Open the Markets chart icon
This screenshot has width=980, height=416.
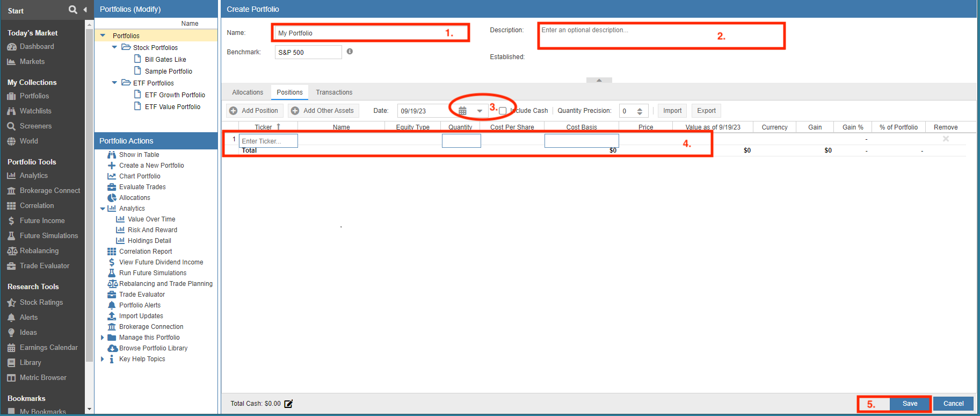[11, 62]
